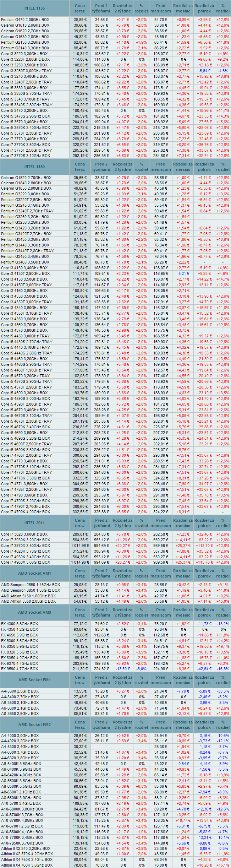Viewport: 231px width, 868px height.
Task: Click the AMD Socket FM1 section header
Action: pos(35,680)
